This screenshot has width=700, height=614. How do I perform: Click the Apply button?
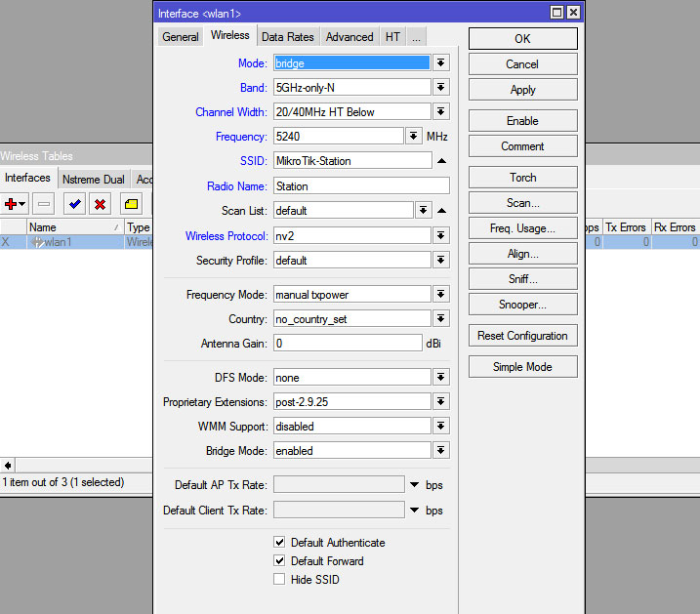[522, 90]
